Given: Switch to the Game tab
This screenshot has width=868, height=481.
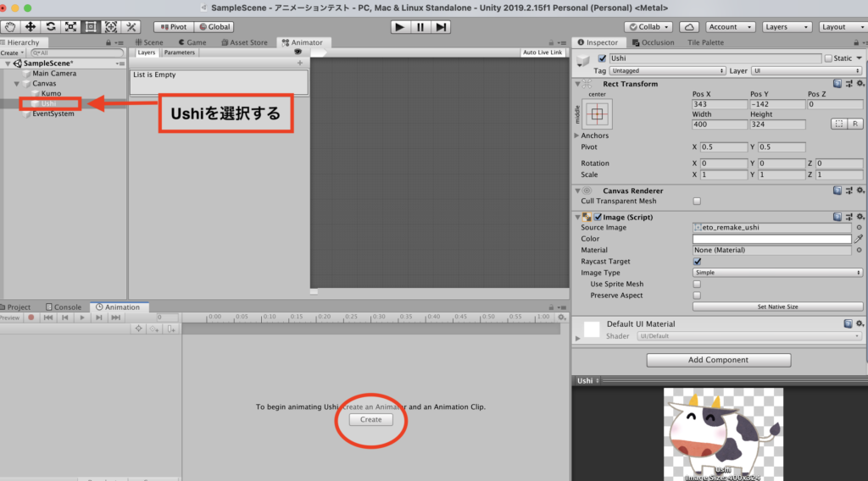Looking at the screenshot, I should coord(192,42).
